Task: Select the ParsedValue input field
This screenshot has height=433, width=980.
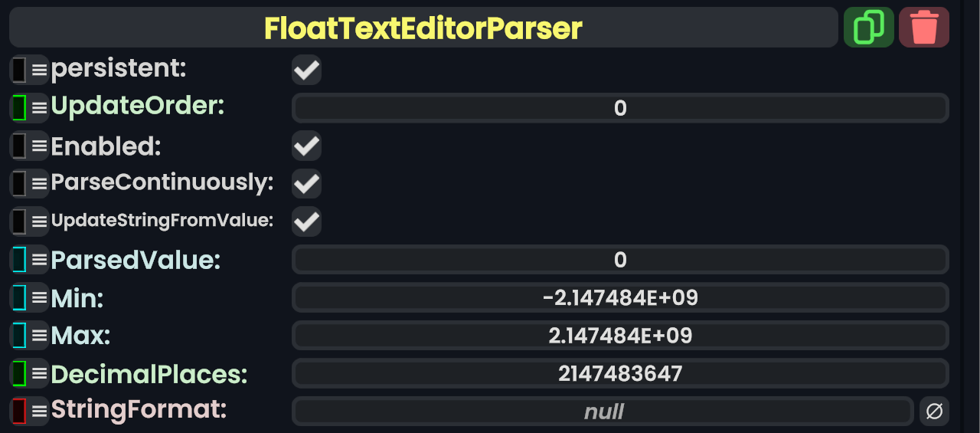Action: (x=620, y=260)
